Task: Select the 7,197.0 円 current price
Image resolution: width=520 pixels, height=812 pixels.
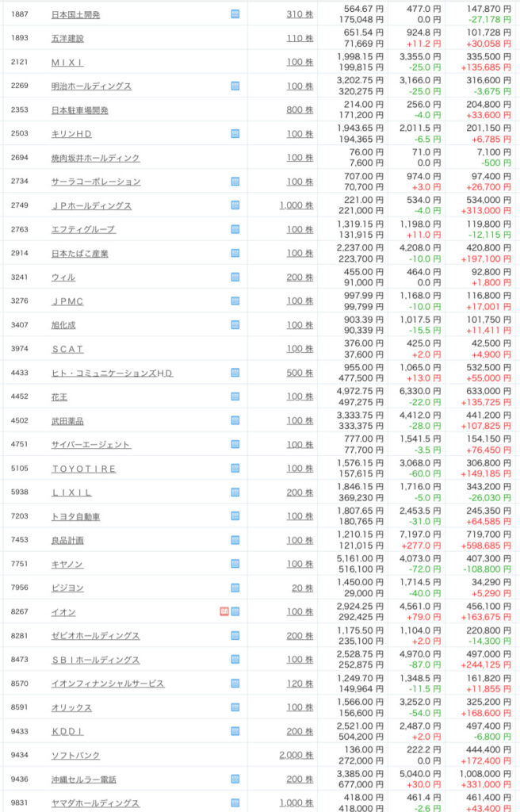Action: click(420, 534)
